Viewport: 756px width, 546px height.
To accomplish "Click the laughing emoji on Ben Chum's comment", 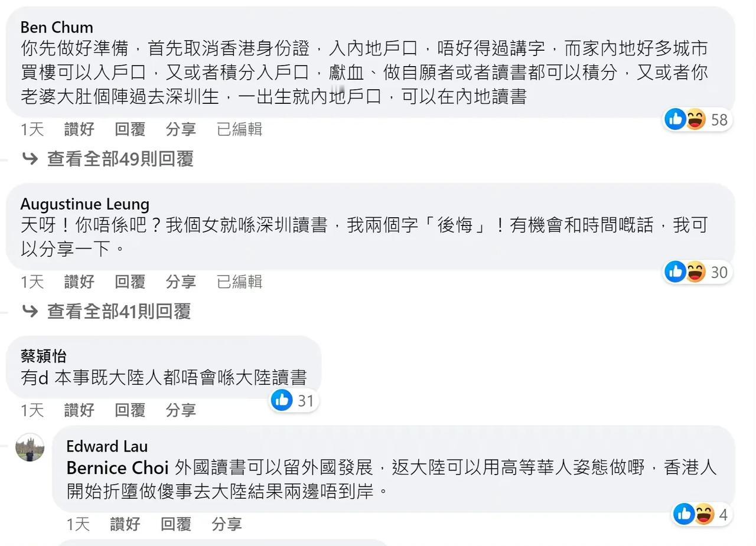I will tap(695, 119).
